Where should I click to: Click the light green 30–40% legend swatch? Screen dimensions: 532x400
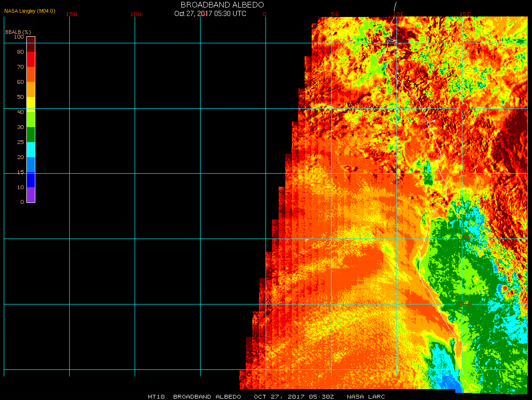click(31, 120)
